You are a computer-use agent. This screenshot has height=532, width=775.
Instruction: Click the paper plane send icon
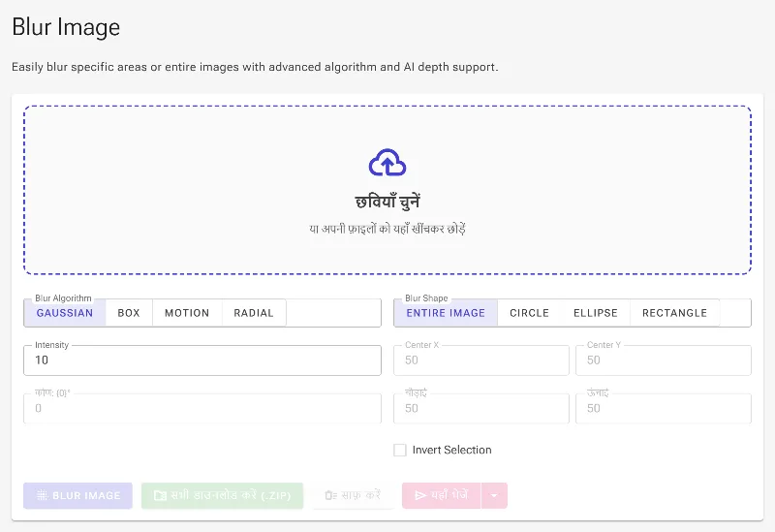coord(420,495)
